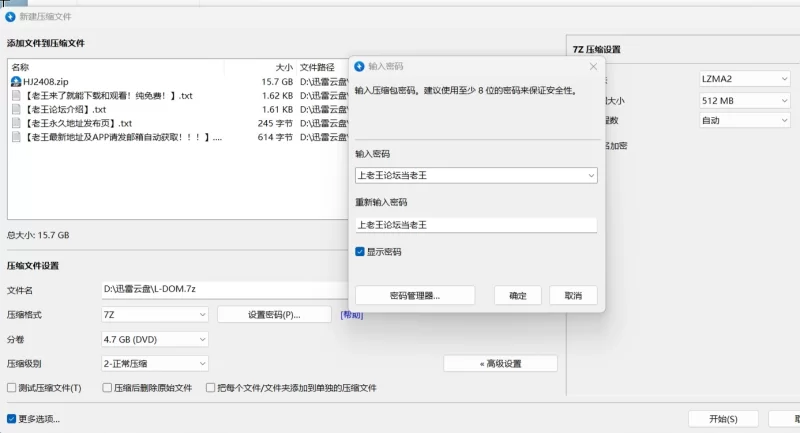Click the 输入密码 dialog title icon
This screenshot has width=800, height=433.
pos(360,66)
